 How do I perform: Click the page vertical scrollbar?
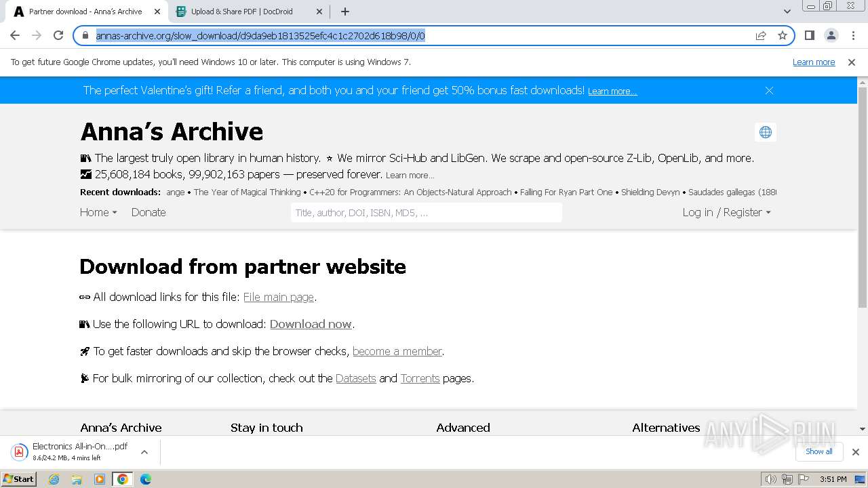click(x=863, y=197)
